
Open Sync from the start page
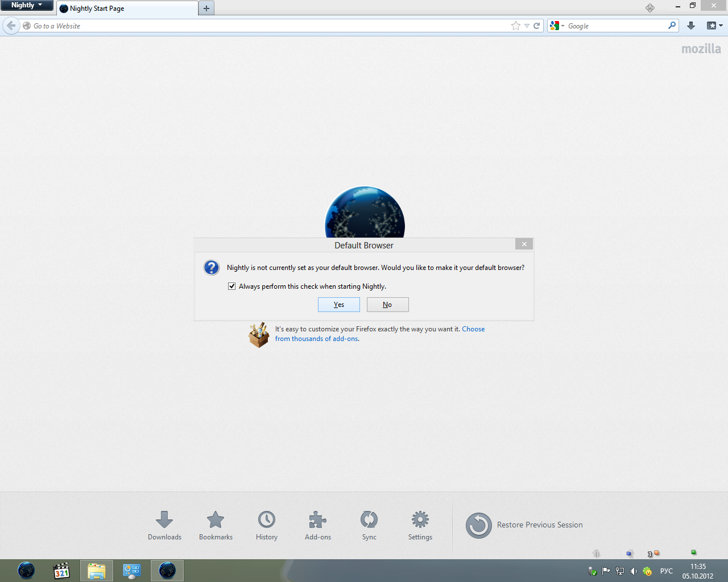pos(369,525)
